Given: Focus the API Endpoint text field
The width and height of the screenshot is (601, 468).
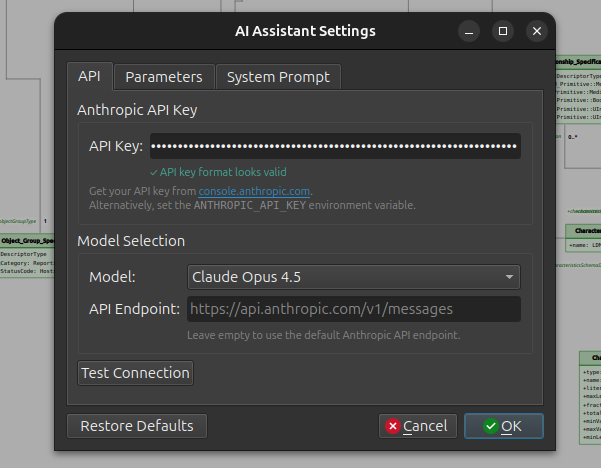Looking at the screenshot, I should (353, 308).
